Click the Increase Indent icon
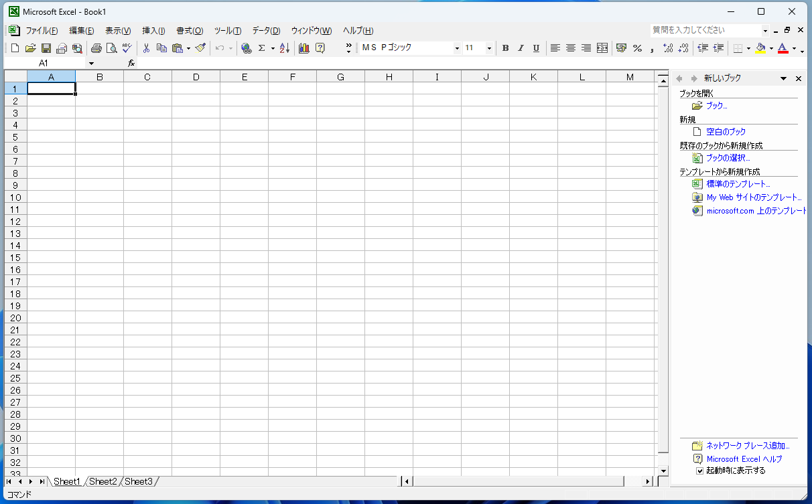The image size is (812, 504). pos(718,48)
